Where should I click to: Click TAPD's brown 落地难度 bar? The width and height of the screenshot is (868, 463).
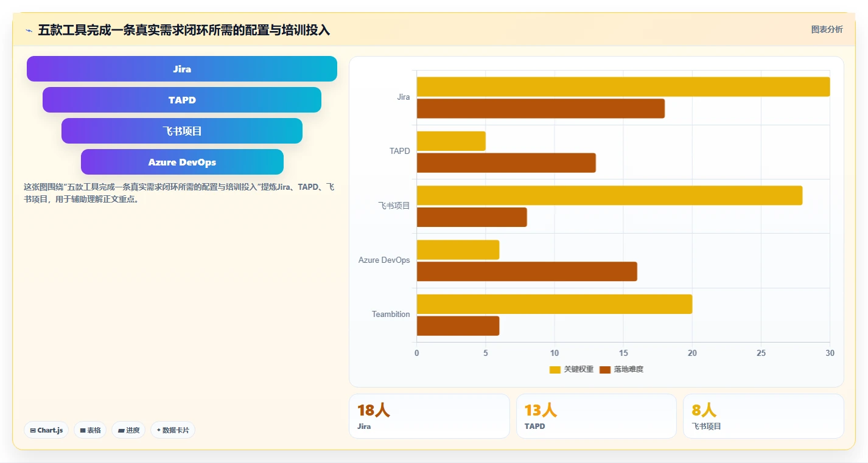point(506,162)
